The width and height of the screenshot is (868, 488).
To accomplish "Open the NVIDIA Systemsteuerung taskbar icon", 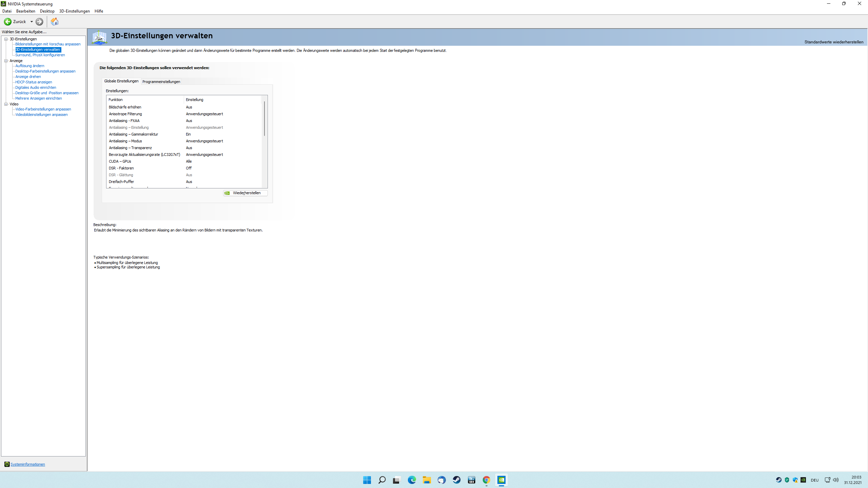I will point(502,480).
